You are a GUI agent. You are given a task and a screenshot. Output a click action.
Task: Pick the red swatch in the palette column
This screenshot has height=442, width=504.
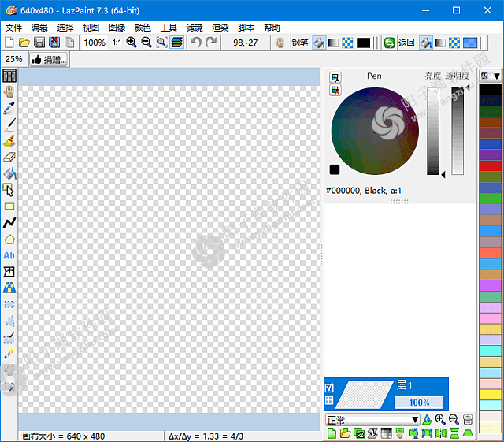[490, 166]
